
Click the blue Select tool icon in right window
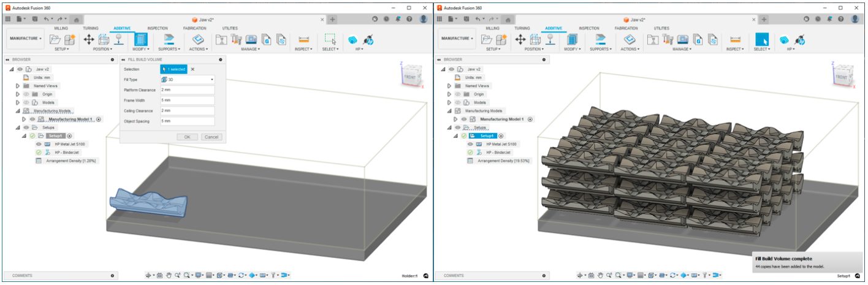coord(762,39)
